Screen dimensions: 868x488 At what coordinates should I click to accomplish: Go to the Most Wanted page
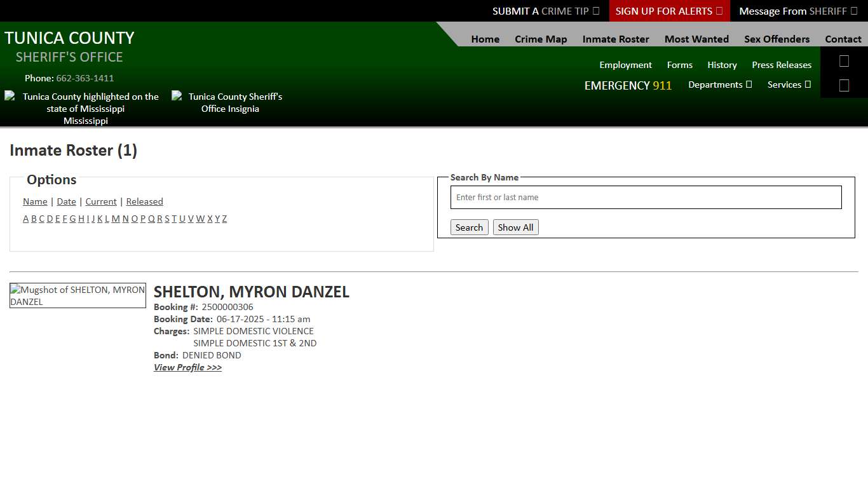(696, 39)
